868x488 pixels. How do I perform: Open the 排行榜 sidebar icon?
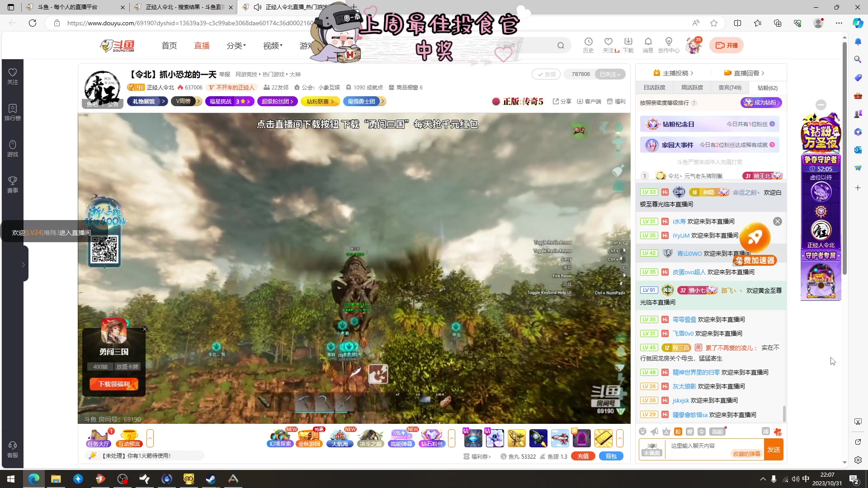[13, 113]
